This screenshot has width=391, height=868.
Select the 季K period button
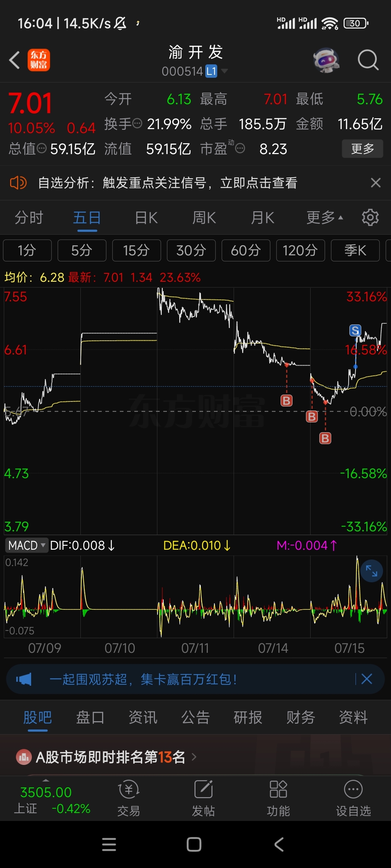355,250
